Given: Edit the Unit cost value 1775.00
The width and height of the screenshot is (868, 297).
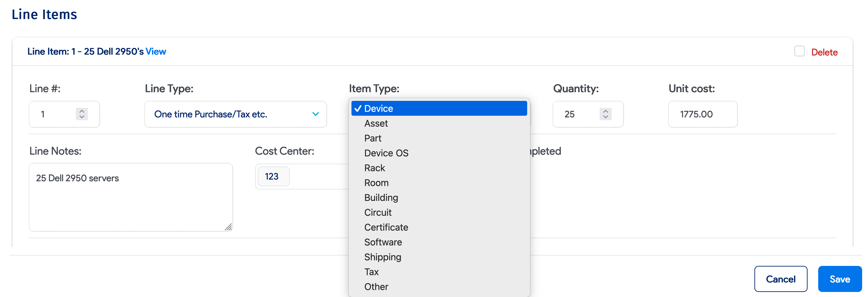Looking at the screenshot, I should 703,114.
